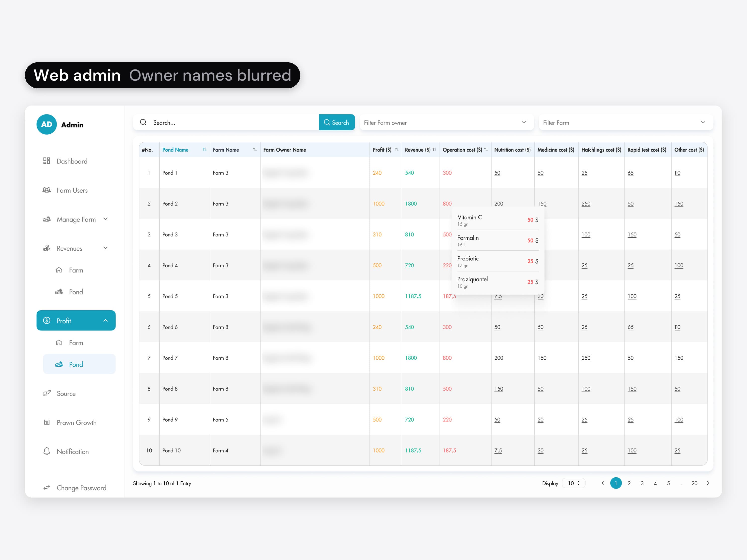Select Pond under the Revenues menu

76,292
